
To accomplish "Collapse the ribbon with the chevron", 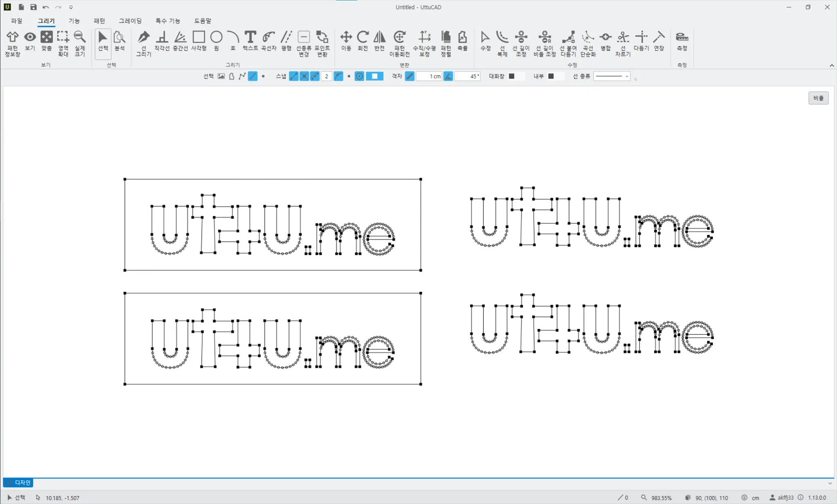I will tap(832, 65).
